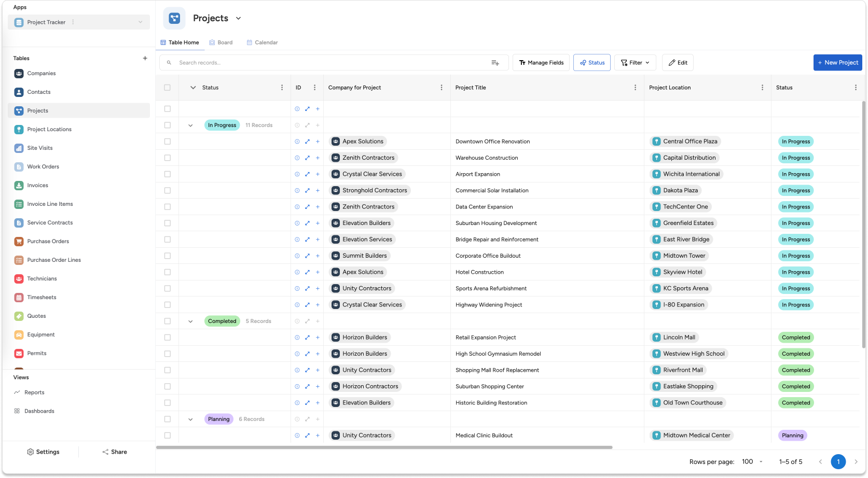Check the Warehouse Construction row checkbox
Image resolution: width=868 pixels, height=478 pixels.
click(x=167, y=158)
